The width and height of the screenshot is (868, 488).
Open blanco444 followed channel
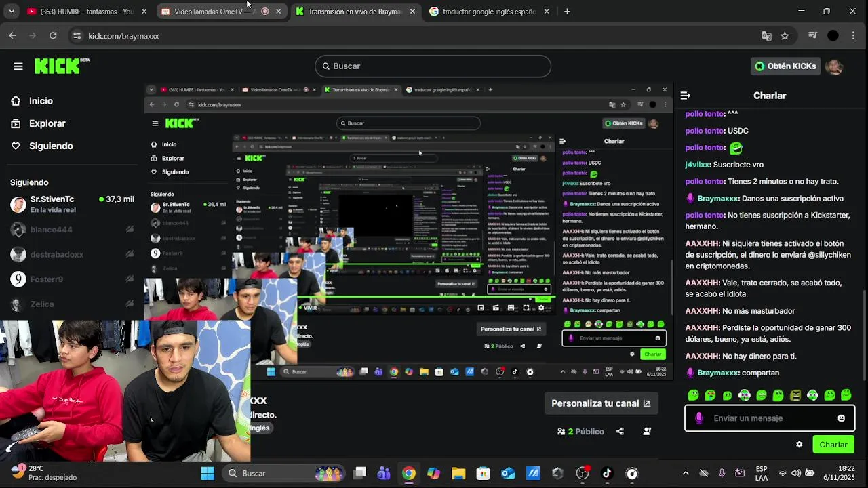coord(72,230)
